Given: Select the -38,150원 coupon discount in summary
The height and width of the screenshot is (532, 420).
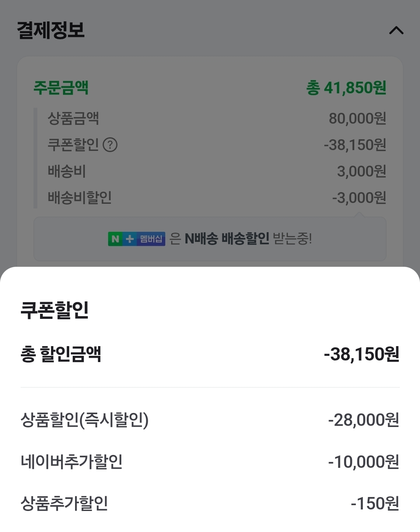Looking at the screenshot, I should click(355, 145).
